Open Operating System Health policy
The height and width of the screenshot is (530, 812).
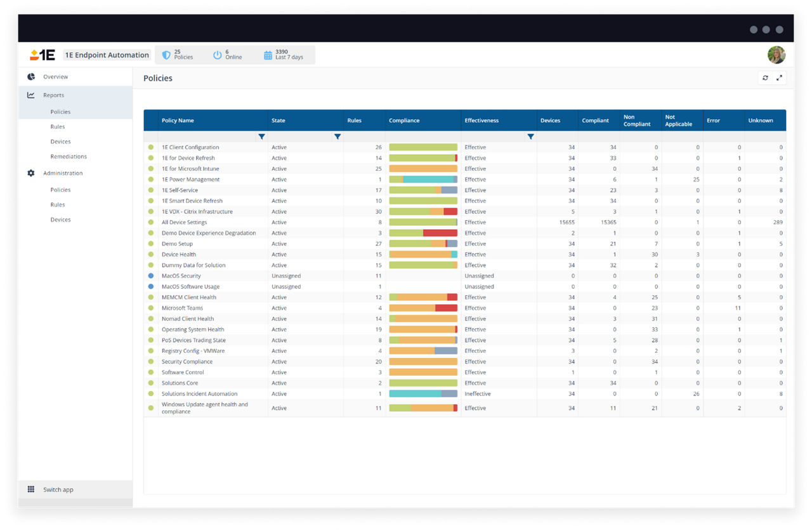(193, 329)
